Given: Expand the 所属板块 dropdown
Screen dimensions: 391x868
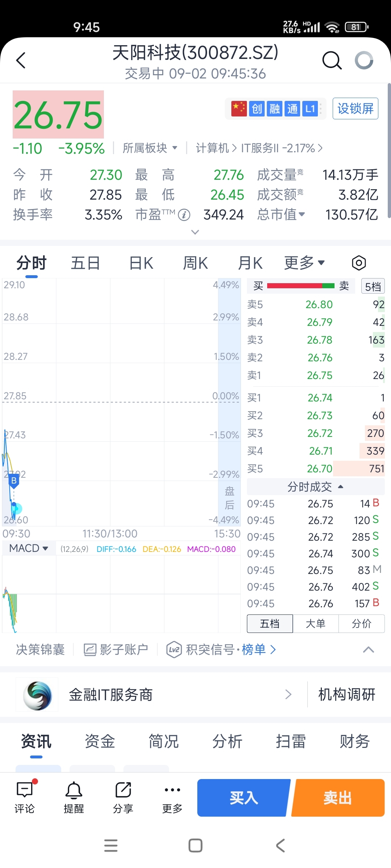Looking at the screenshot, I should [150, 148].
